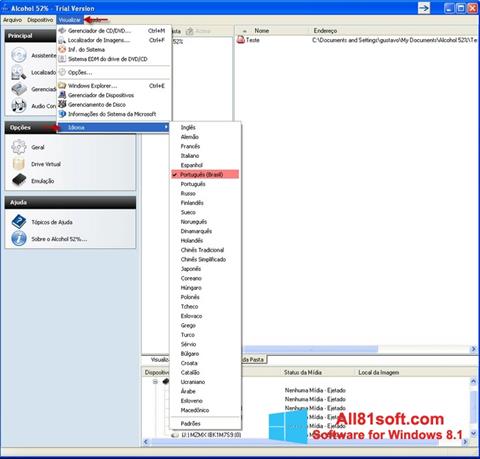Screen dimensions: 480x459
Task: Click the Windows Explorer folder icon in menu
Action: click(62, 86)
